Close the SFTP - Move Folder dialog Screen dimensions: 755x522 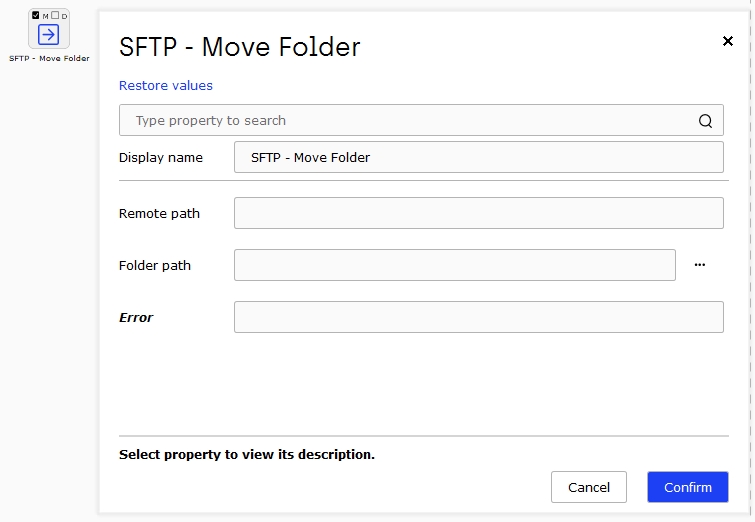[728, 41]
